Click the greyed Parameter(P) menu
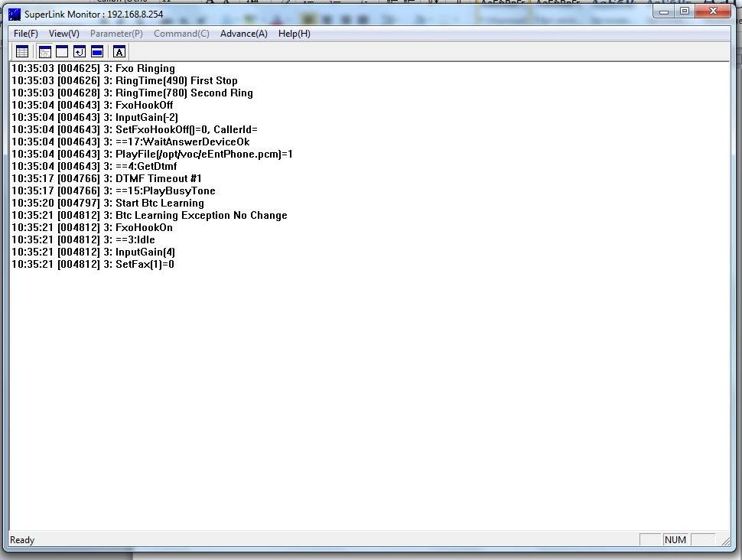The height and width of the screenshot is (560, 742). (x=116, y=34)
